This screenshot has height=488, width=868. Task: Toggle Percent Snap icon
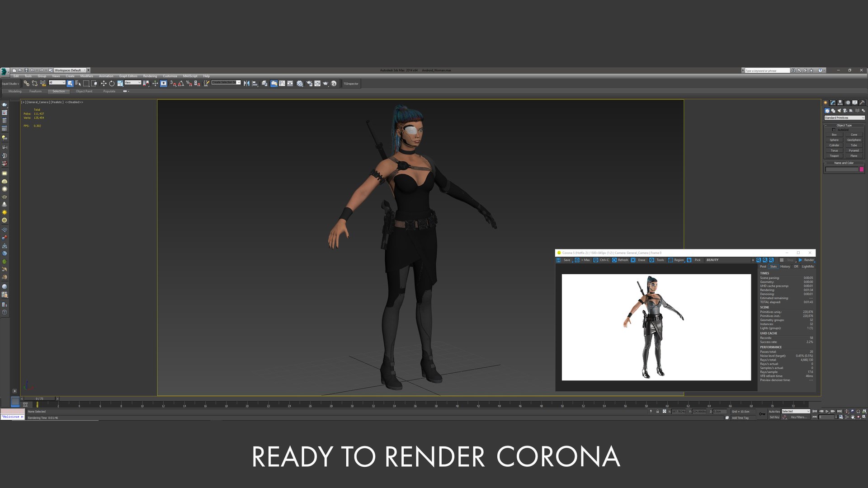coord(189,83)
